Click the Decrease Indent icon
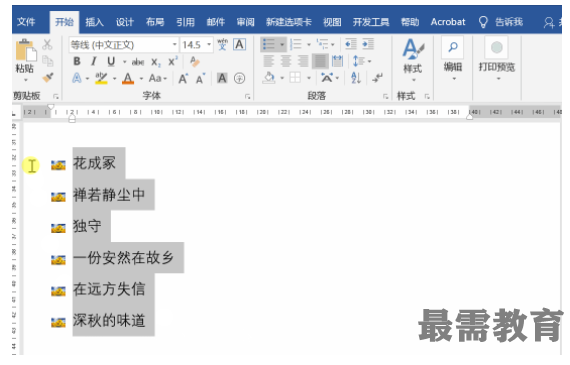570x365 pixels. 350,44
